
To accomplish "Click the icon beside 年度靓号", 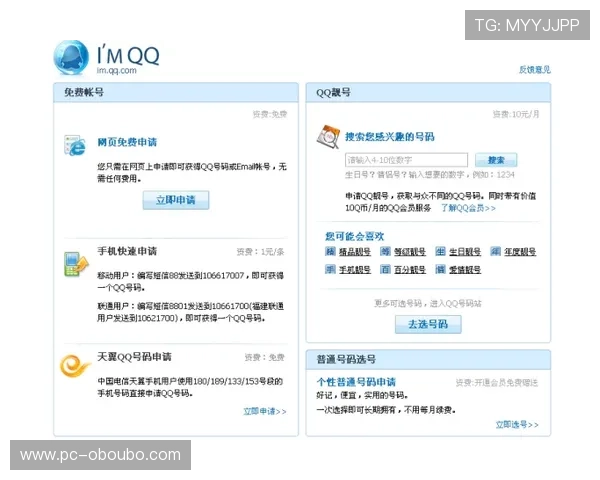I will click(x=496, y=251).
